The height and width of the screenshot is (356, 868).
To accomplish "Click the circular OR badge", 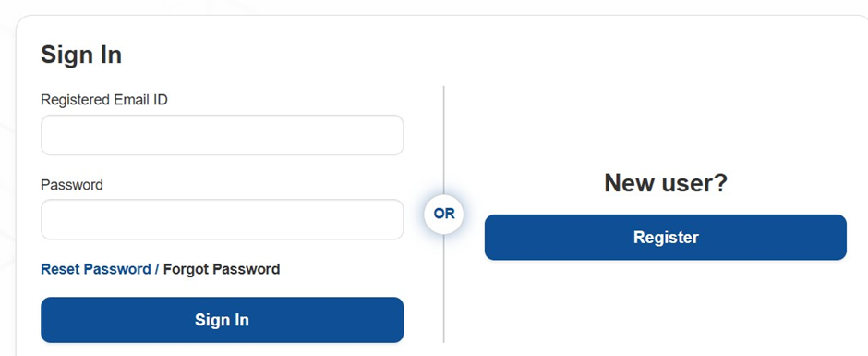I will 444,214.
